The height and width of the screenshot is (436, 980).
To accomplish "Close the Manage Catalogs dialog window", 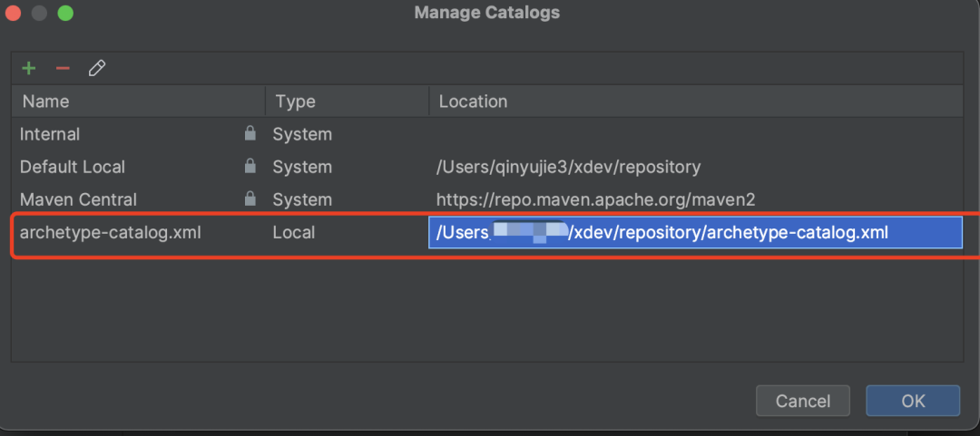I will click(14, 13).
